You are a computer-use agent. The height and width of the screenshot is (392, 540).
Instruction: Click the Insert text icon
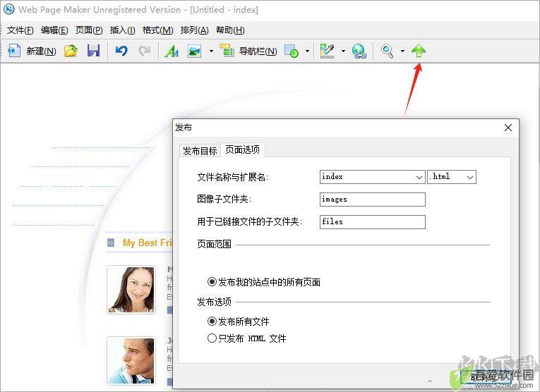coord(172,51)
